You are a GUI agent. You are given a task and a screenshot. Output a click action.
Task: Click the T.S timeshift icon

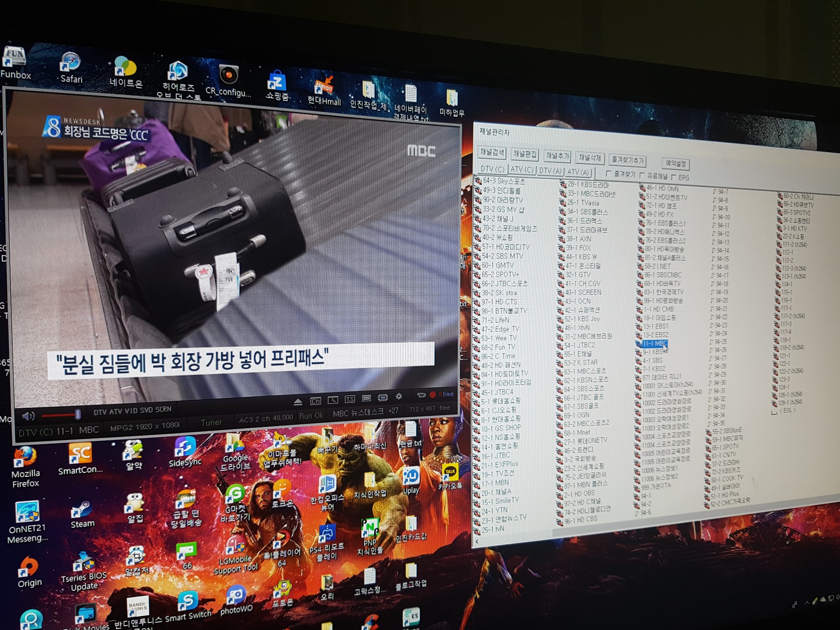[x=350, y=399]
